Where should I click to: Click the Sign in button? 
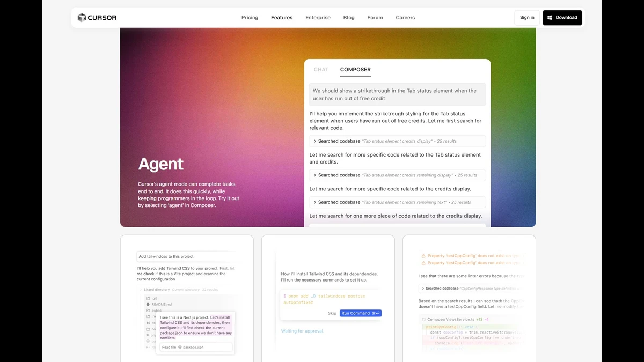pyautogui.click(x=527, y=18)
